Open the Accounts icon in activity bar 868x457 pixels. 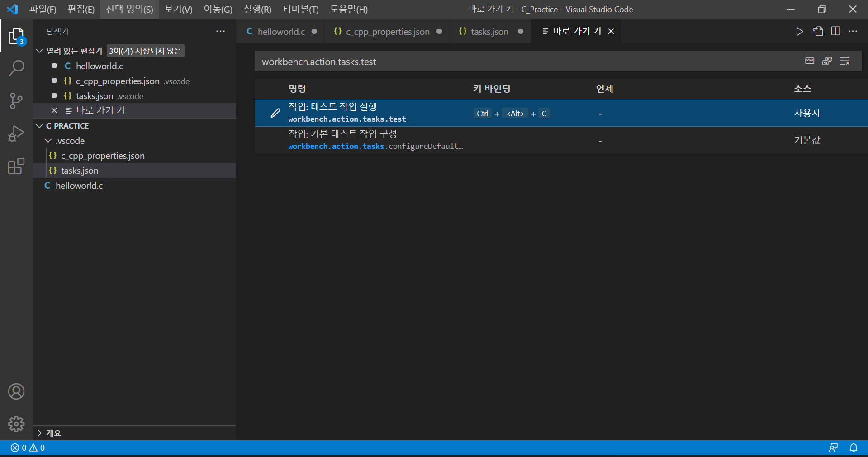pos(16,391)
